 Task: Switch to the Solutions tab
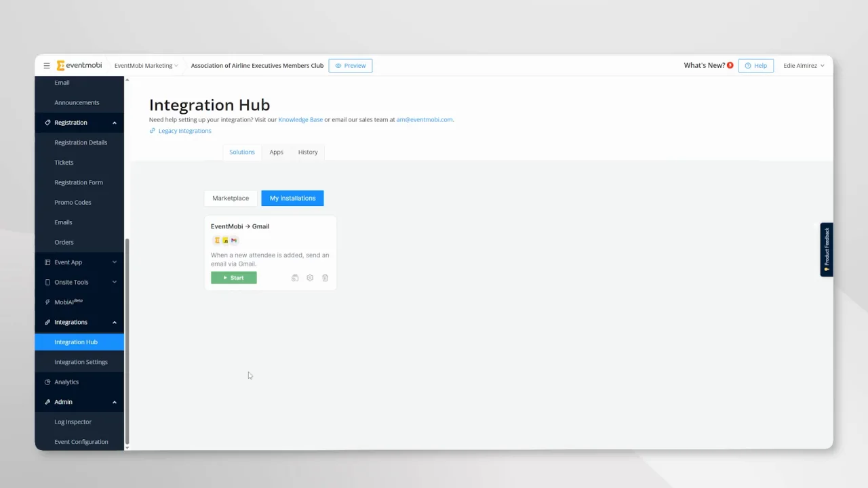tap(242, 152)
